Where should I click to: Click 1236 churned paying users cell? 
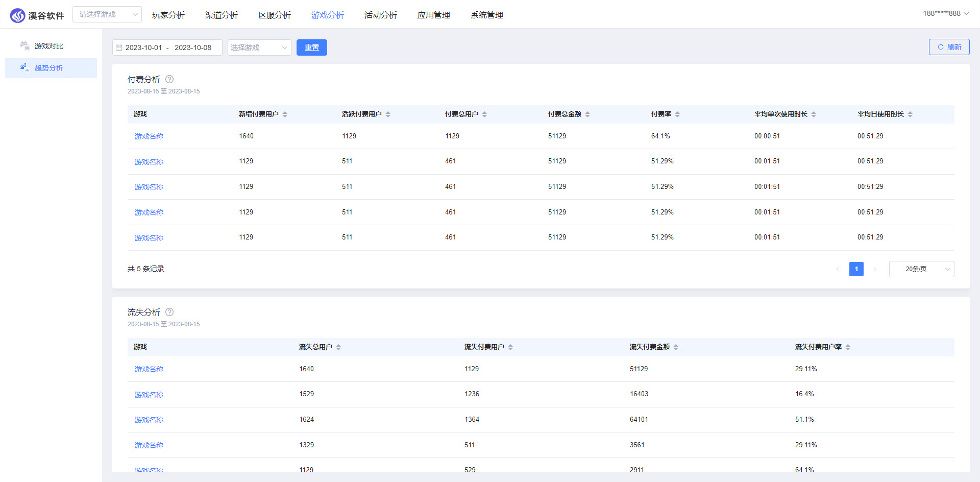coord(472,394)
